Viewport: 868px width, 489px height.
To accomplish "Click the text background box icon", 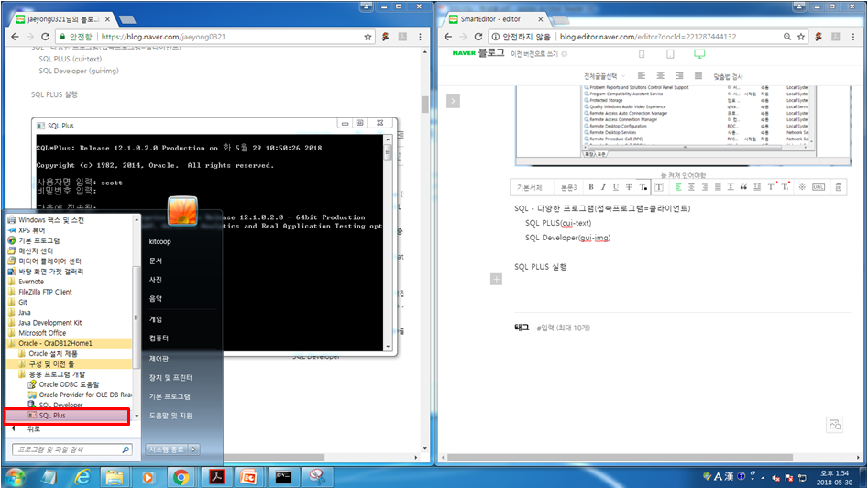I will (x=659, y=187).
